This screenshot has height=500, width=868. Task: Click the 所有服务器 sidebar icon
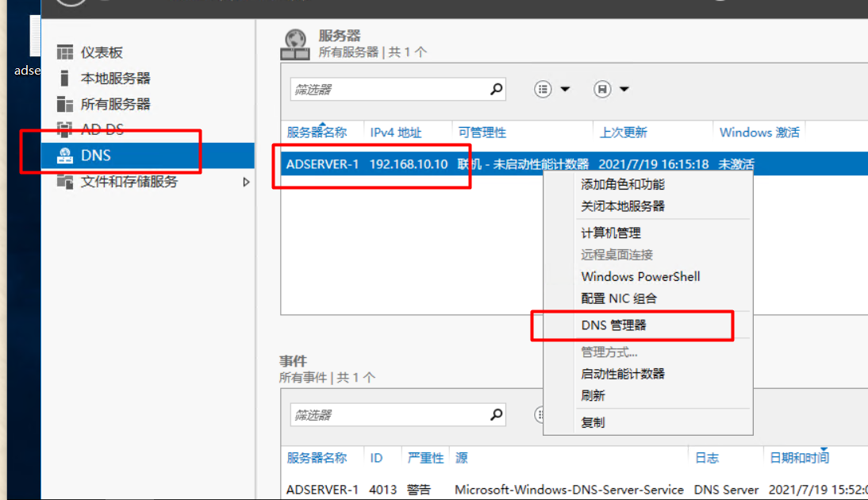click(65, 104)
